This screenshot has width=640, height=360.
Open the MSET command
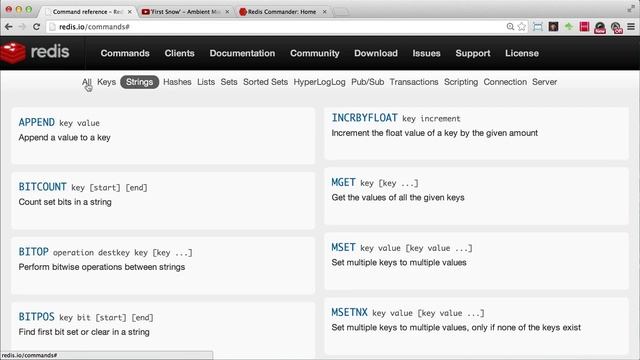tap(343, 247)
